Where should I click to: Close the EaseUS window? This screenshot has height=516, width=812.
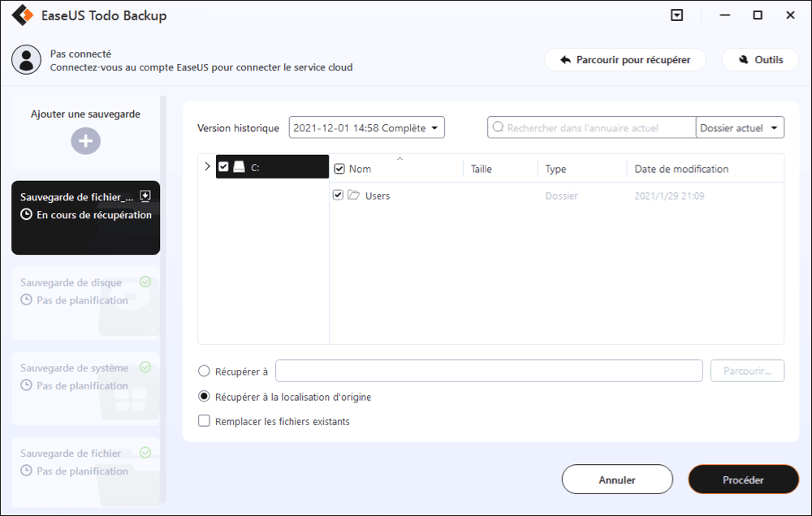coord(790,15)
